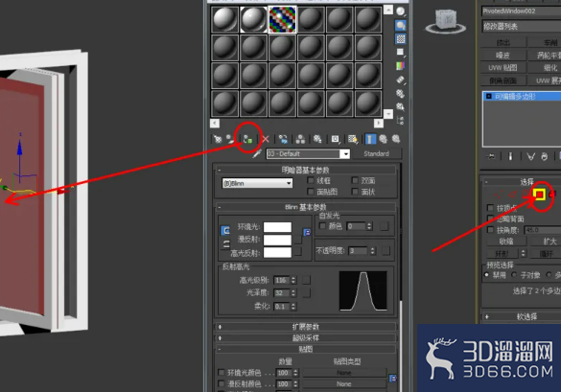Pick material with the eyedropper icon

point(257,153)
